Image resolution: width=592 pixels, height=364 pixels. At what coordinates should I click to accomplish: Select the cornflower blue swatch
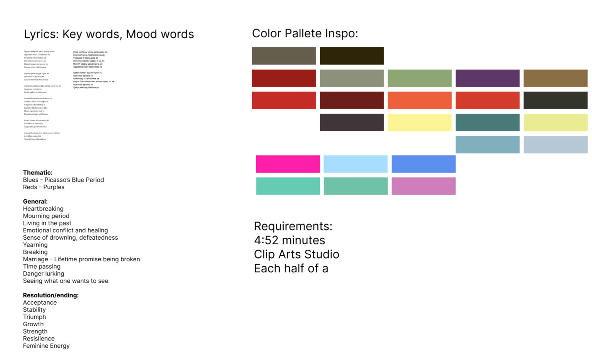(423, 164)
